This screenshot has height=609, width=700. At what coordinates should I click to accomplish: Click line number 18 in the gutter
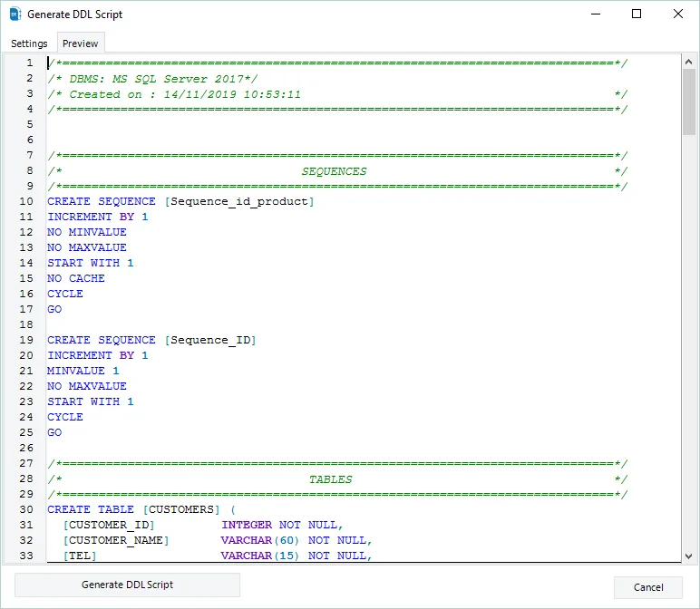(x=26, y=324)
